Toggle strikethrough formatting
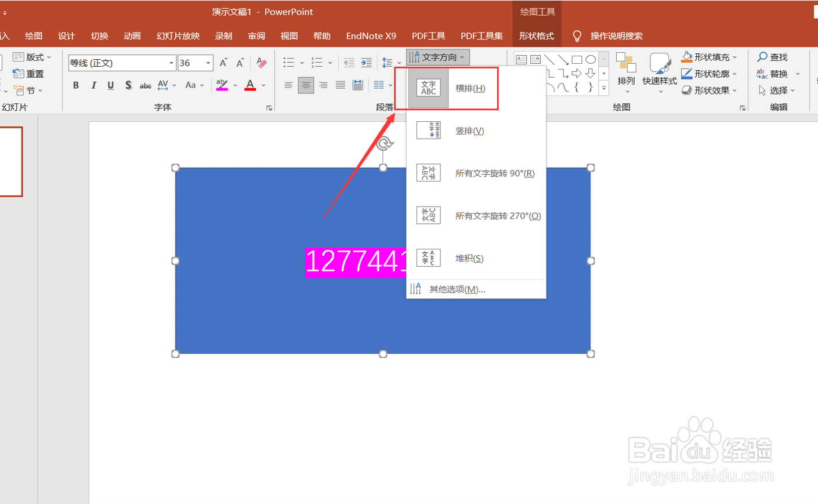The height and width of the screenshot is (504, 818). 146,85
